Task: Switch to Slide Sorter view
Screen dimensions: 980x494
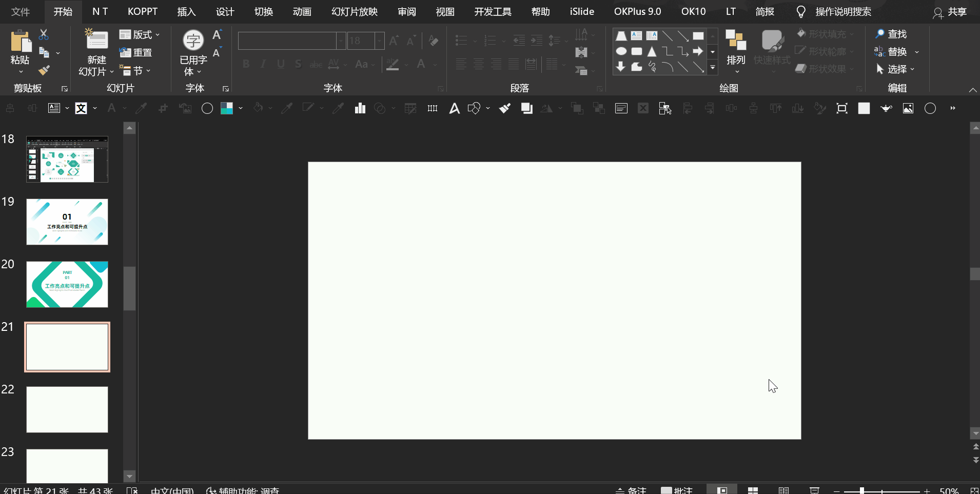Action: coord(753,490)
